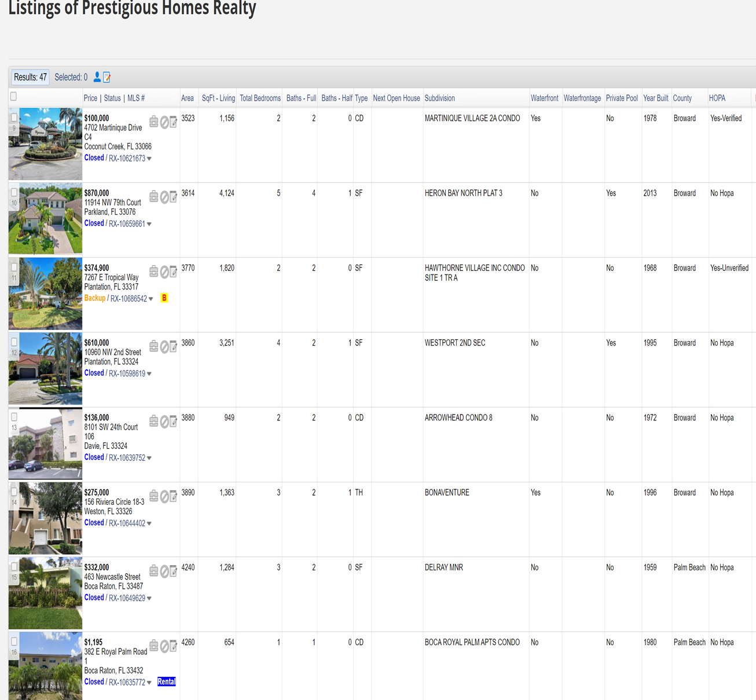Image resolution: width=756 pixels, height=700 pixels.
Task: Open photo thumbnail of 10960 NW 2nd Street
Action: coord(45,369)
